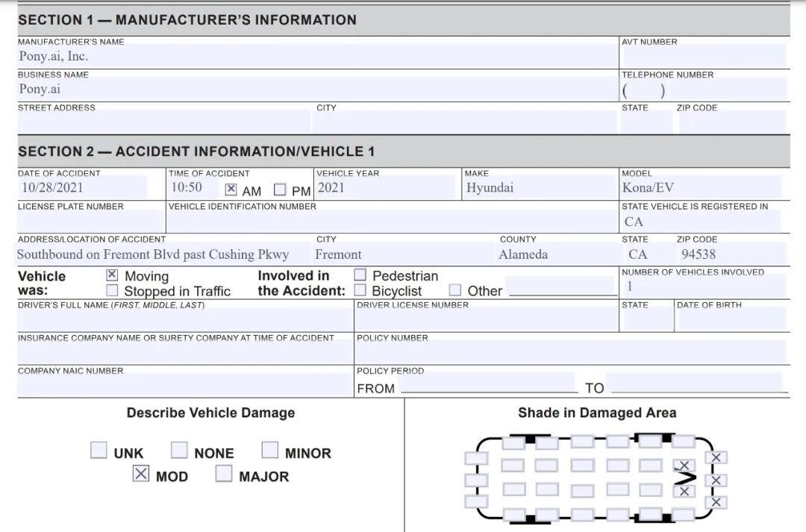
Task: Click the Number of Vehicles Involved field
Action: tap(704, 287)
